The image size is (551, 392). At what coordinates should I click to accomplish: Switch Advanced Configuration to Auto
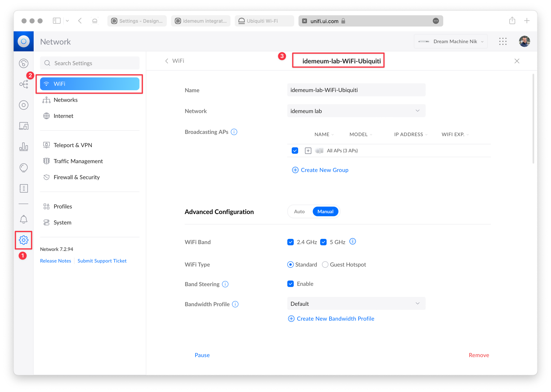[x=299, y=212]
